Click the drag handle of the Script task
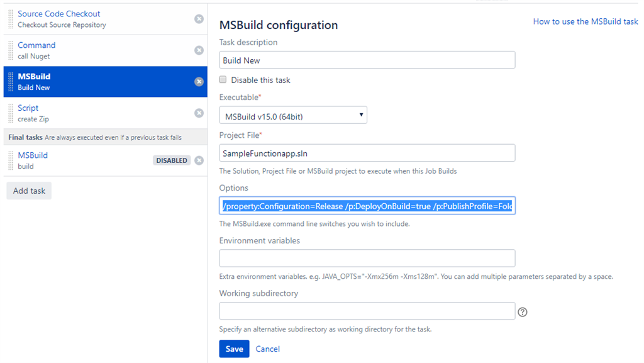Screen dimensions: 644x363 pyautogui.click(x=11, y=113)
